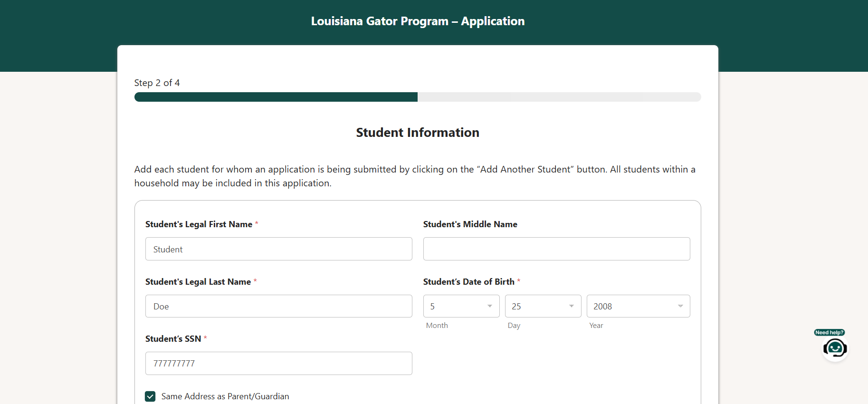The height and width of the screenshot is (404, 868).
Task: Click the Student's Legal First Name field
Action: 278,249
